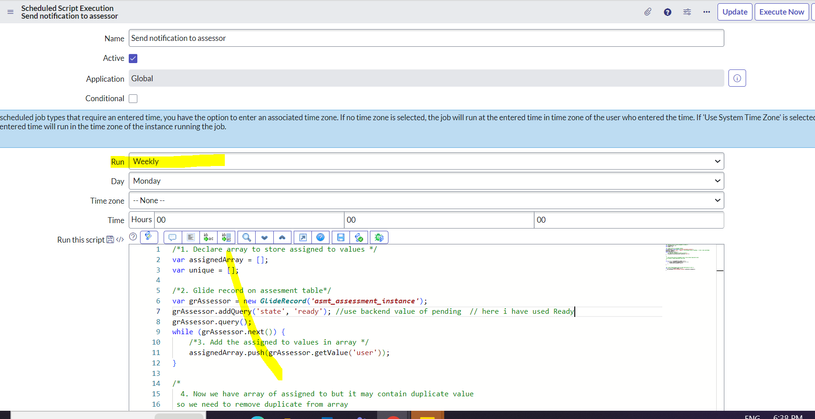This screenshot has height=419, width=815.
Task: Open the Day dropdown showing Monday
Action: tap(426, 181)
